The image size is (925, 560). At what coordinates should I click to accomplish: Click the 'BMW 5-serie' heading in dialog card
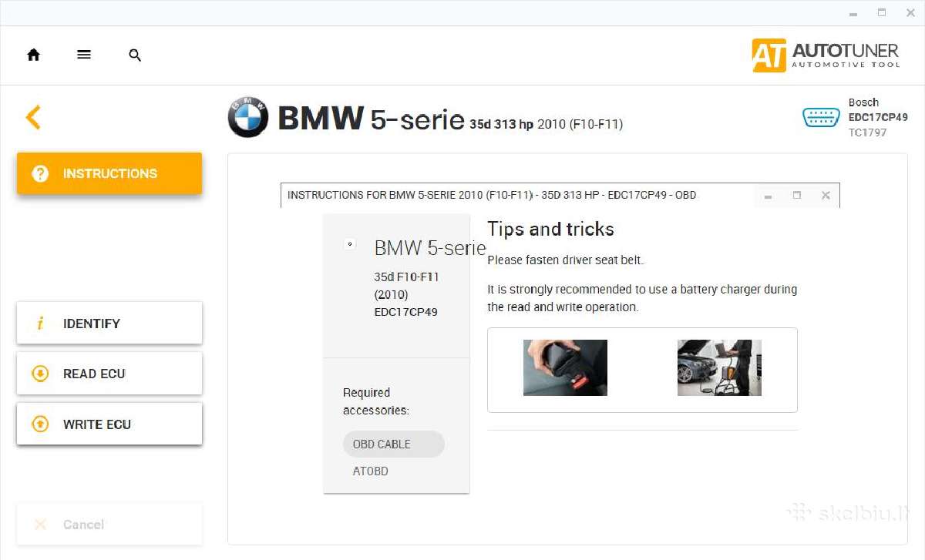(430, 248)
